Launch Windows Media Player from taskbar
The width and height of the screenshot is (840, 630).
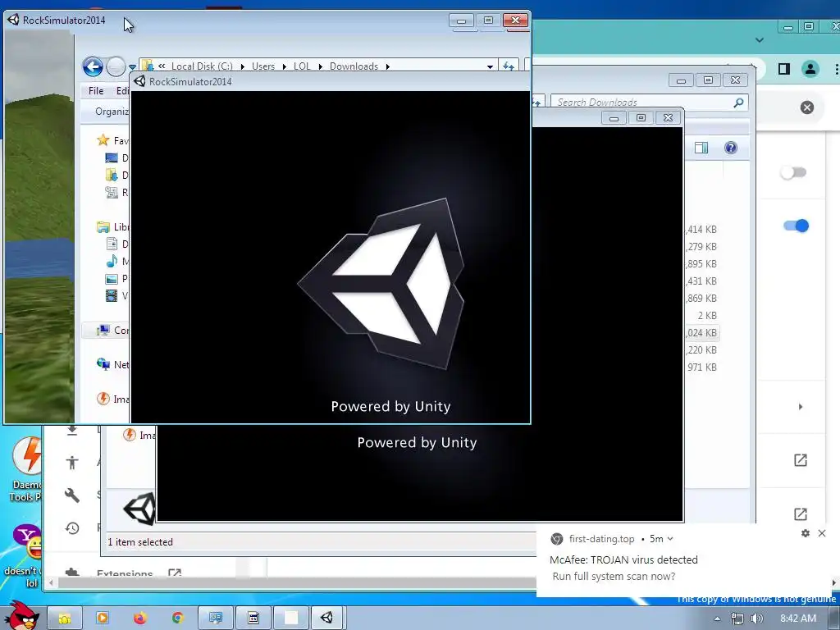tap(103, 619)
